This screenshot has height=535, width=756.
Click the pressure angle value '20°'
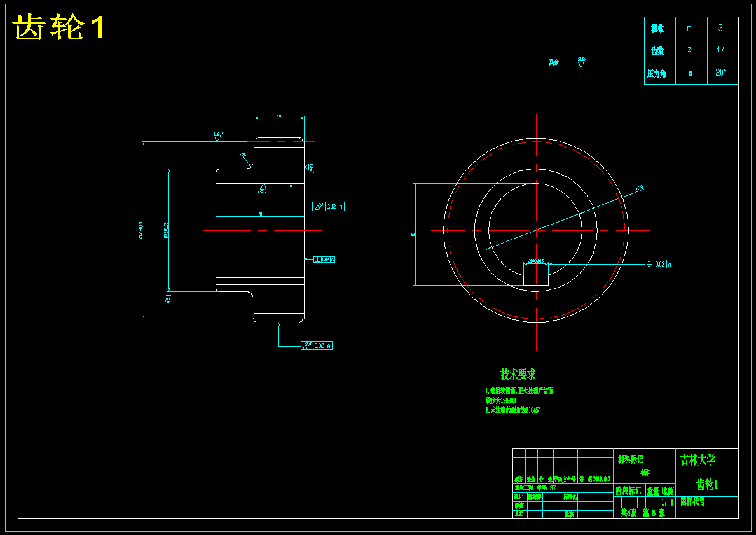[x=721, y=73]
